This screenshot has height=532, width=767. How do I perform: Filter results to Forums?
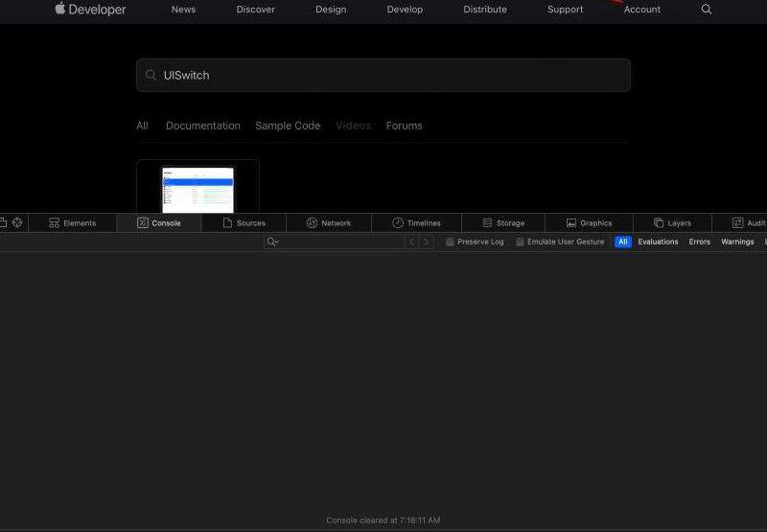tap(404, 126)
